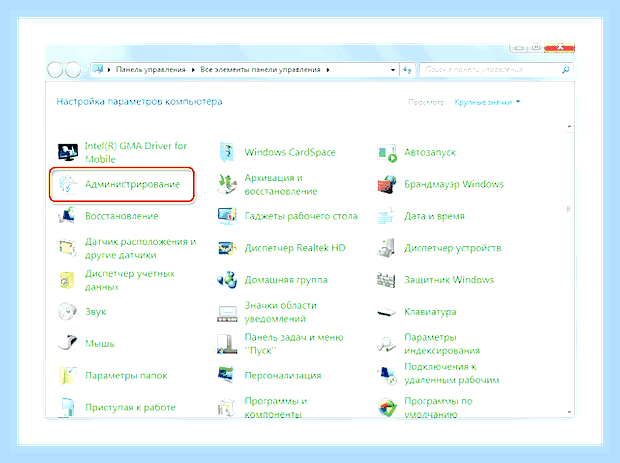Image resolution: width=620 pixels, height=463 pixels.
Task: Click the address bar refresh button
Action: [x=407, y=70]
